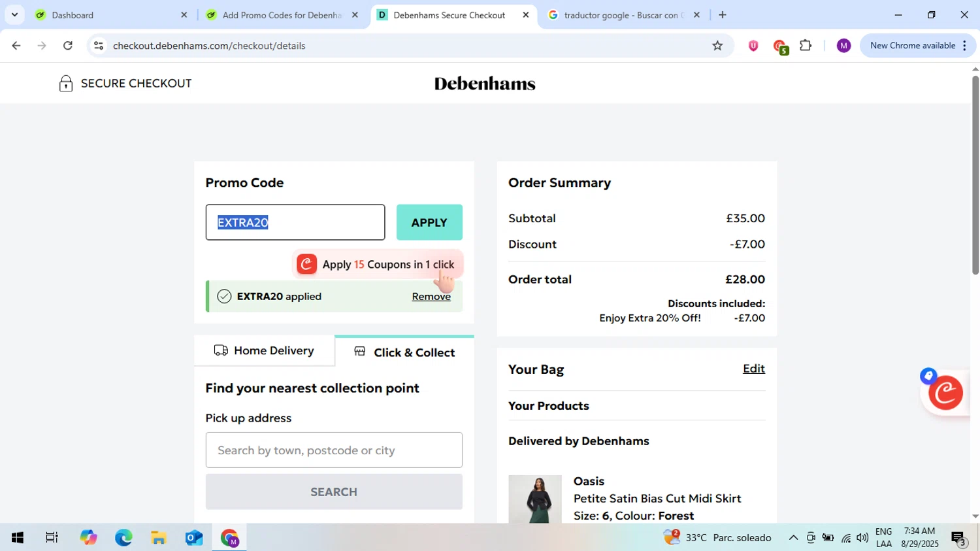Open volume control in system tray
This screenshot has height=551, width=980.
click(x=862, y=538)
